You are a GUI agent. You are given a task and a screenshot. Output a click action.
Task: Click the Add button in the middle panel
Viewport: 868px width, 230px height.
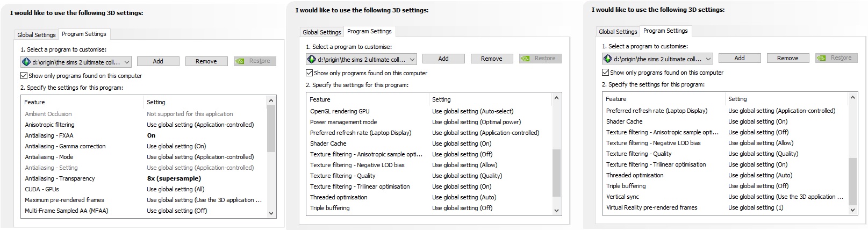443,59
